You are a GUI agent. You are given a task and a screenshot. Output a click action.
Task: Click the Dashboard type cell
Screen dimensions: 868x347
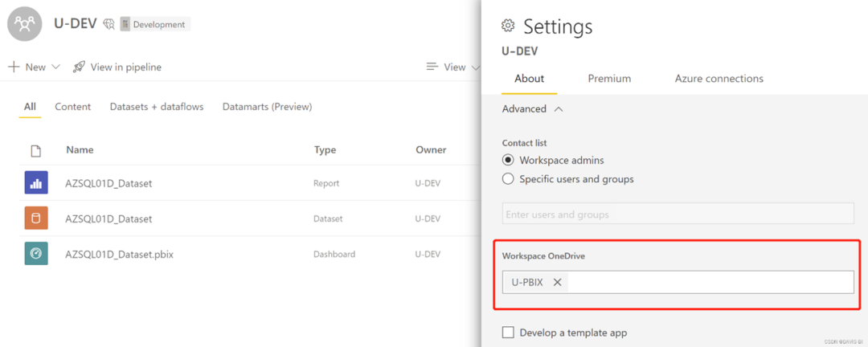coord(334,254)
